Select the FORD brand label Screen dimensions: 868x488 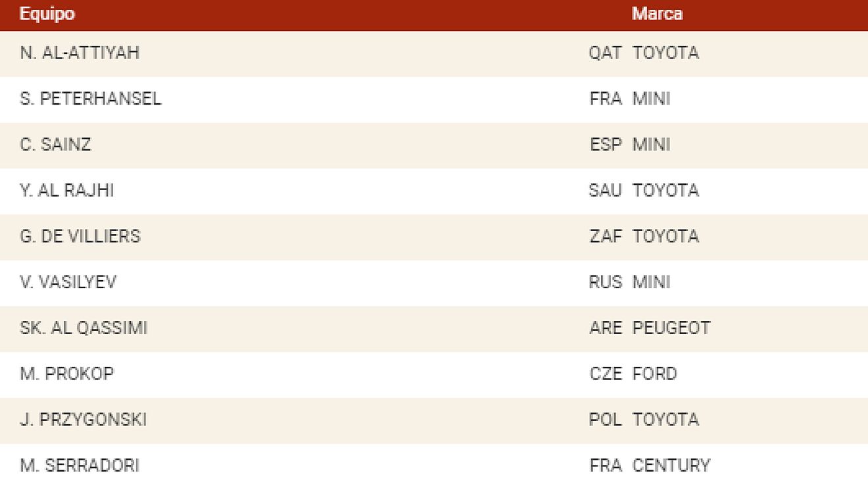tap(654, 374)
